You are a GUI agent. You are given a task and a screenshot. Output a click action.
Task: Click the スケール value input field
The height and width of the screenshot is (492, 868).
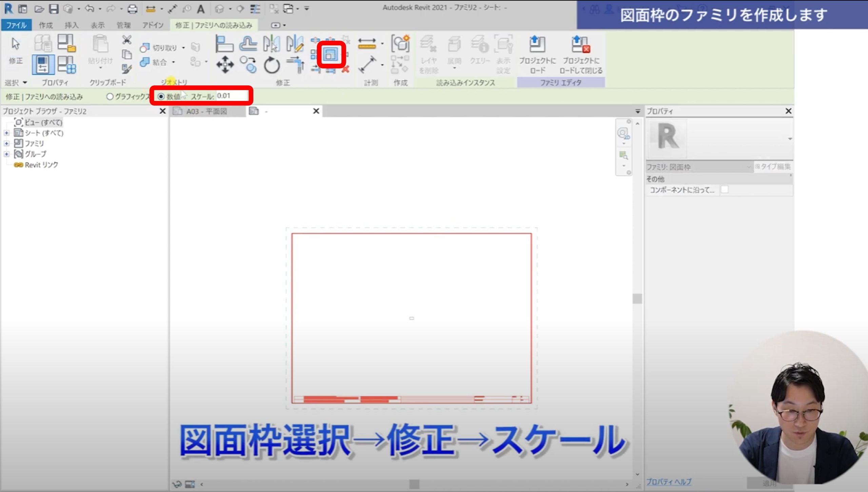pos(232,96)
